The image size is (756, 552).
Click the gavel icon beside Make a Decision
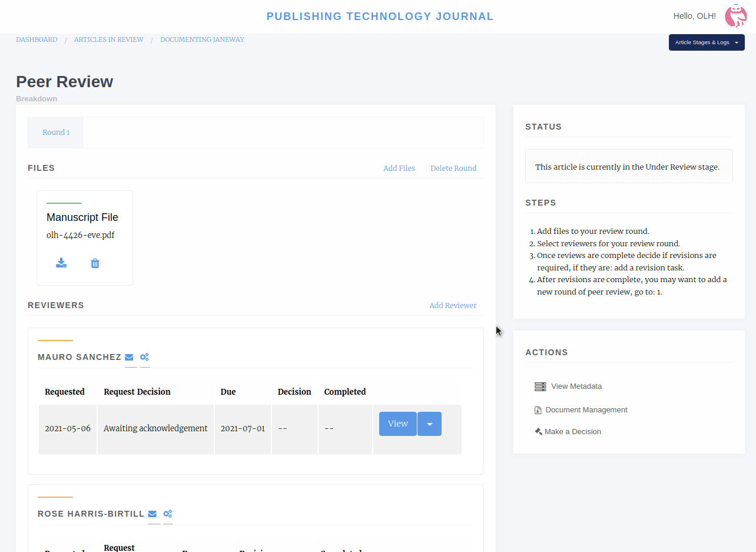tap(538, 432)
